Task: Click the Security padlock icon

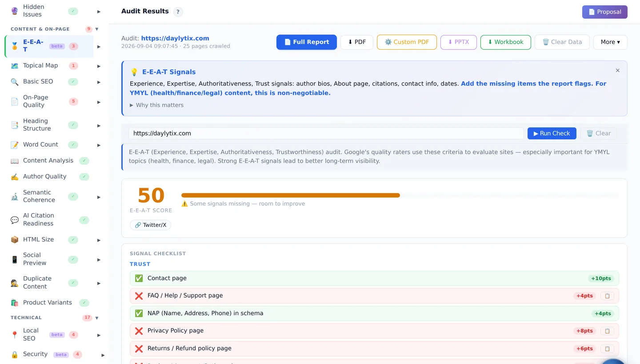Action: [x=15, y=354]
